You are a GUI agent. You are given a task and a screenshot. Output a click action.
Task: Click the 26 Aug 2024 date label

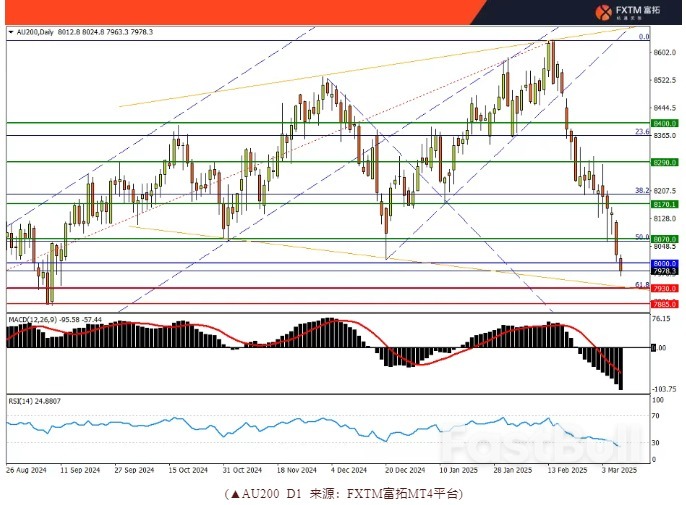pos(26,468)
